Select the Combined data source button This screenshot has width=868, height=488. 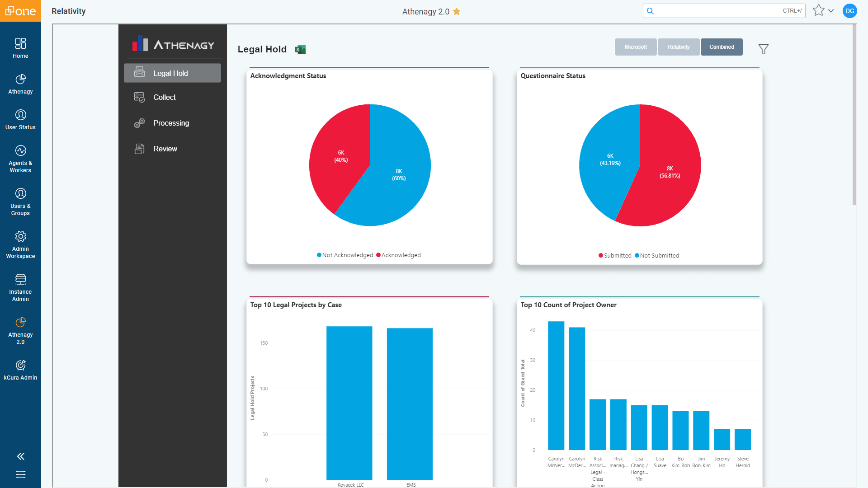tap(722, 47)
